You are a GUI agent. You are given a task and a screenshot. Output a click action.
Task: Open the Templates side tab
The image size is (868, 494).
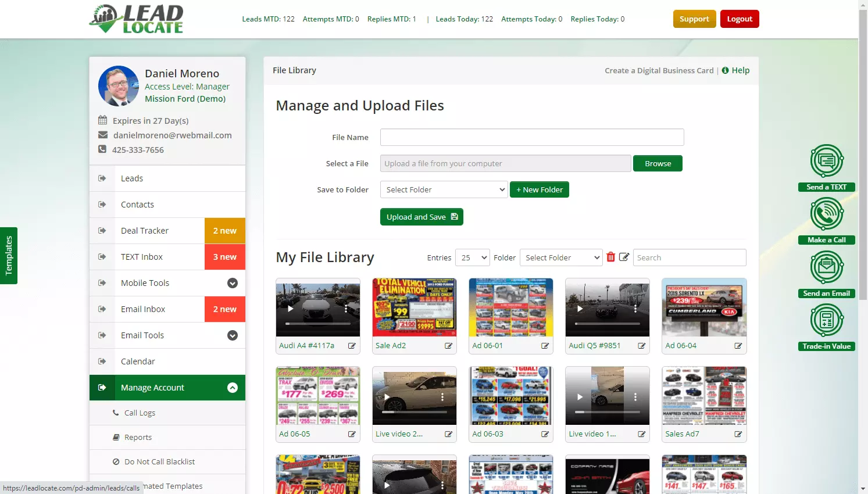click(x=9, y=256)
